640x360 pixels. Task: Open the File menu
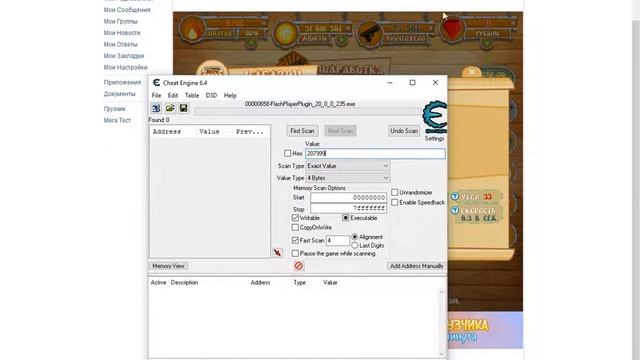(156, 96)
